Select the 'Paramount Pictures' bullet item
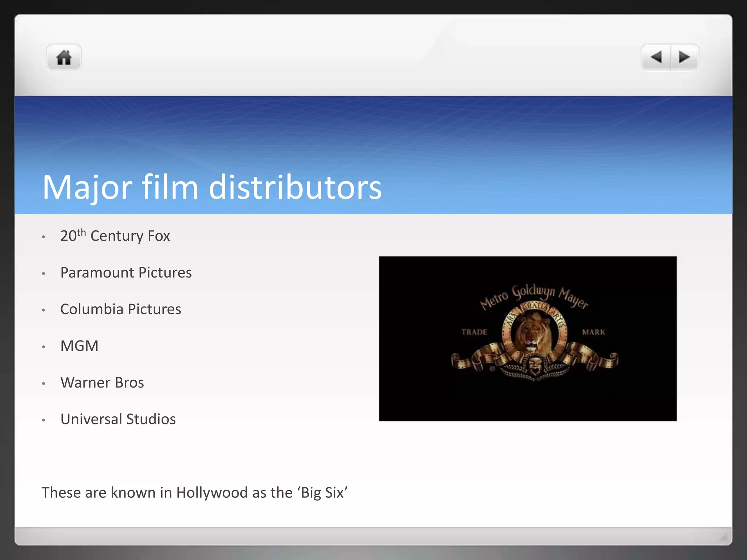Image resolution: width=747 pixels, height=560 pixels. click(x=126, y=273)
